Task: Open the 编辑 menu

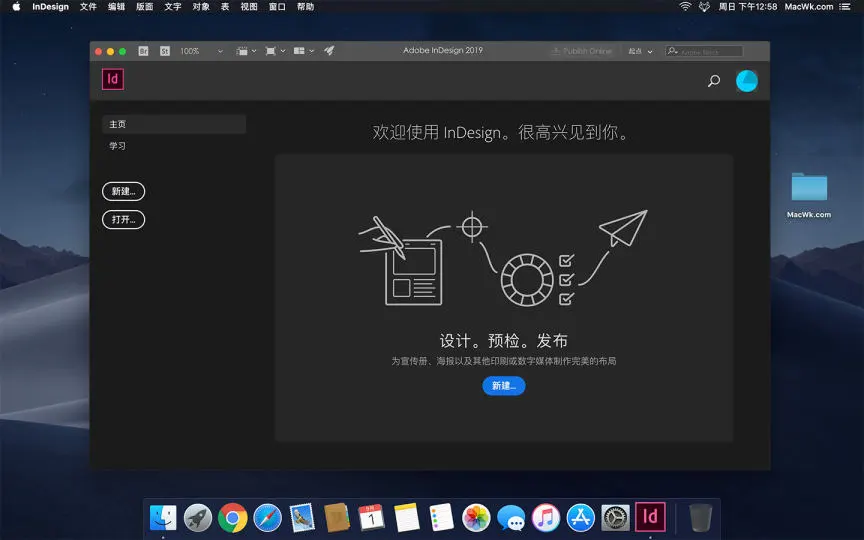Action: (116, 7)
